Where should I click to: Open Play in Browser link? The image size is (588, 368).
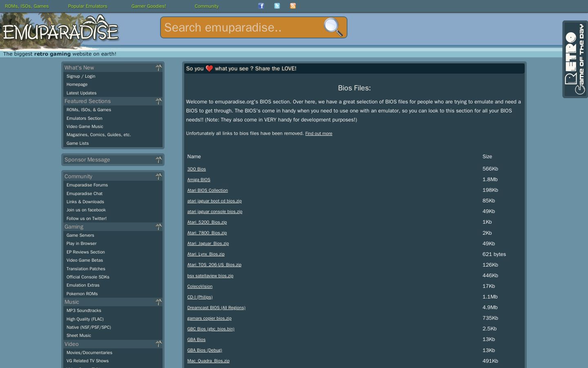coord(82,243)
